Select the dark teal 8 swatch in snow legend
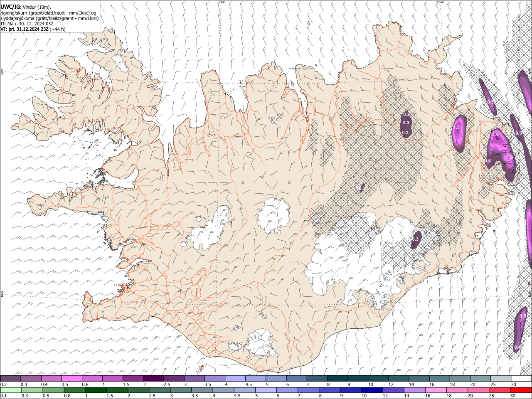The width and height of the screenshot is (532, 399). [x=337, y=378]
